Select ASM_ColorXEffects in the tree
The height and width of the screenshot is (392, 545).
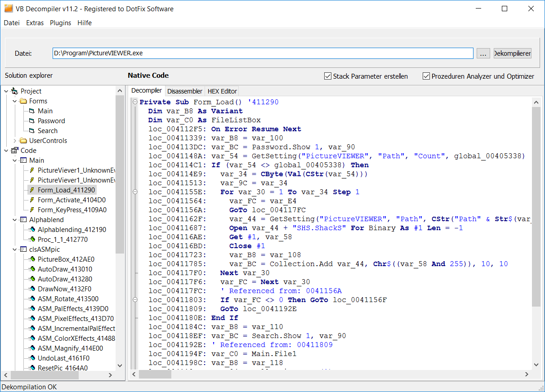pyautogui.click(x=76, y=339)
